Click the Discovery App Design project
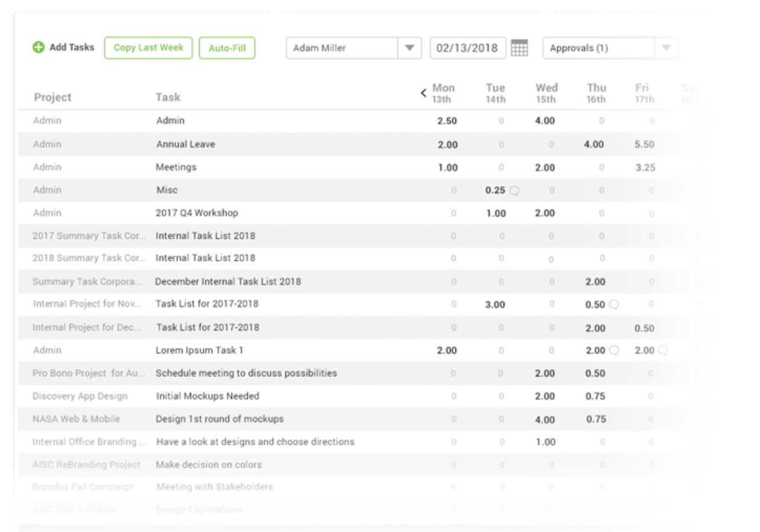The image size is (760, 532). click(x=80, y=396)
